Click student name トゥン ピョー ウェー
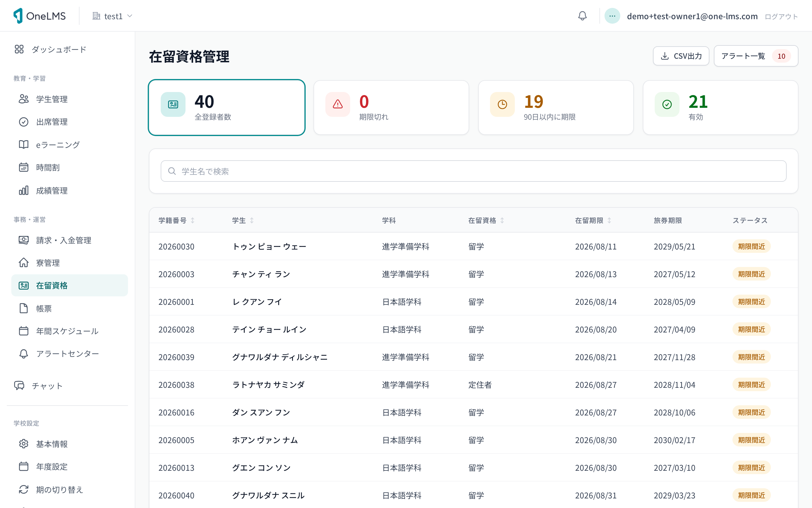The image size is (812, 508). pyautogui.click(x=269, y=246)
